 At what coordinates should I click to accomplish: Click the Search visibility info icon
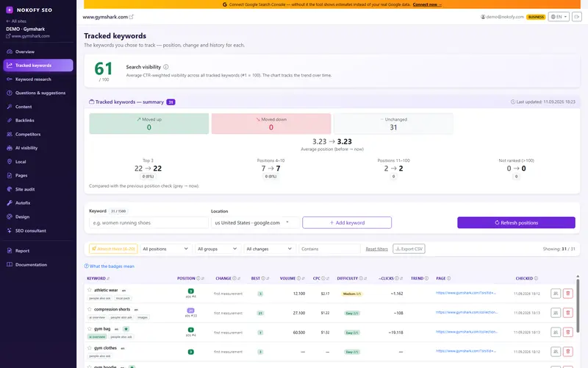point(166,67)
